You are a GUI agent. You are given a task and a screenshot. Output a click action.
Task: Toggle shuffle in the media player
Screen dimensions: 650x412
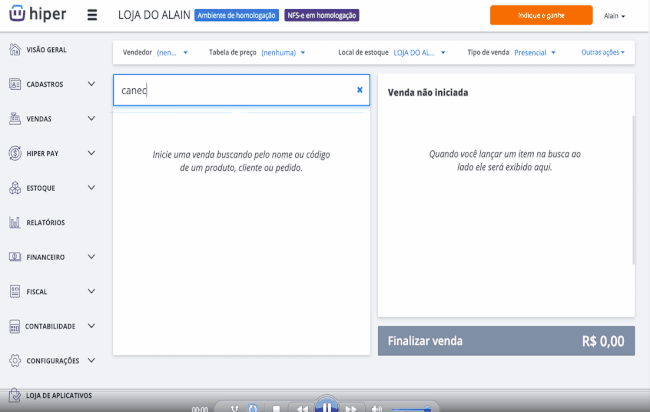click(x=235, y=409)
